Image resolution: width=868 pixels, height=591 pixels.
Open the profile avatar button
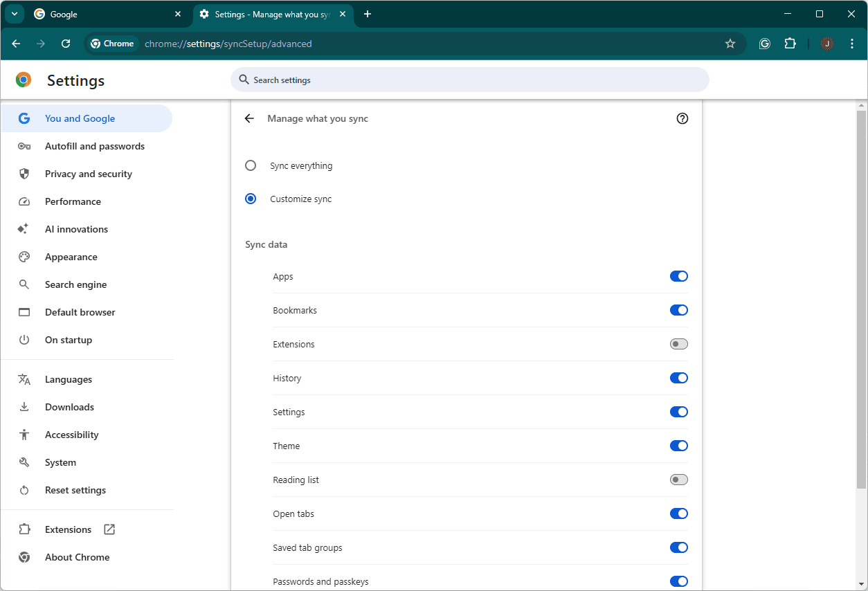826,44
